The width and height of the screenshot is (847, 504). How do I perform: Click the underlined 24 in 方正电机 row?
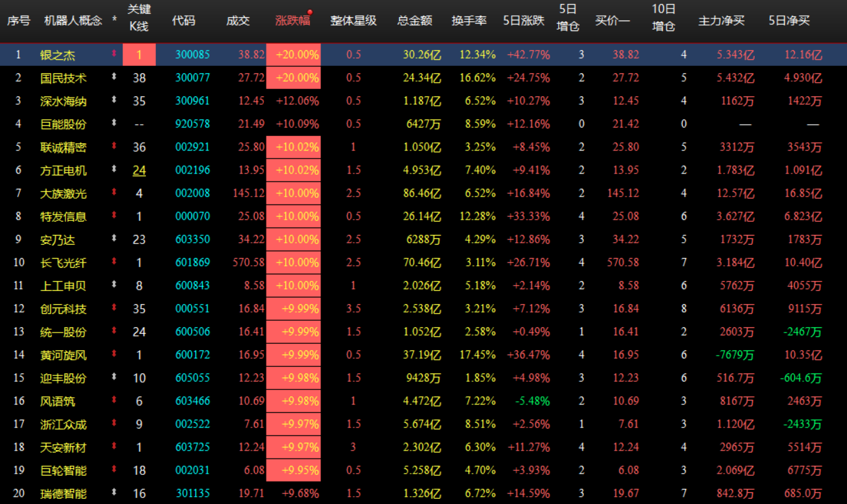point(139,170)
